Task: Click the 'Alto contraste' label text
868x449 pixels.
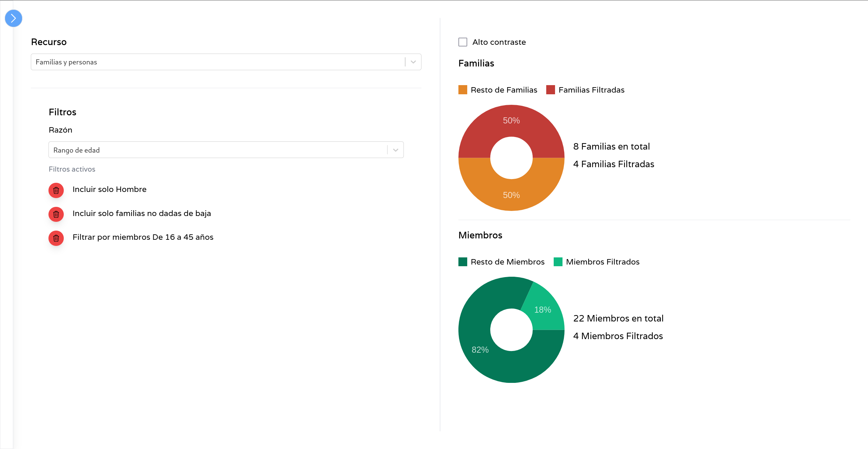Action: (499, 42)
